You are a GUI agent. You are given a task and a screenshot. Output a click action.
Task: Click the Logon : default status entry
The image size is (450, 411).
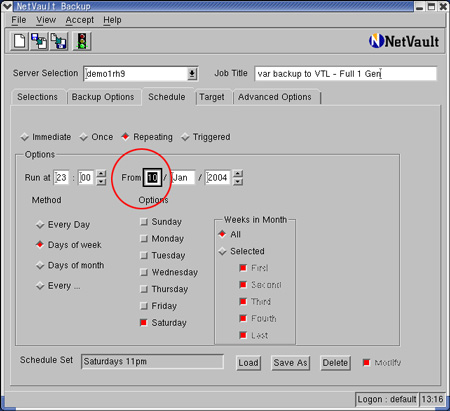[x=387, y=399]
